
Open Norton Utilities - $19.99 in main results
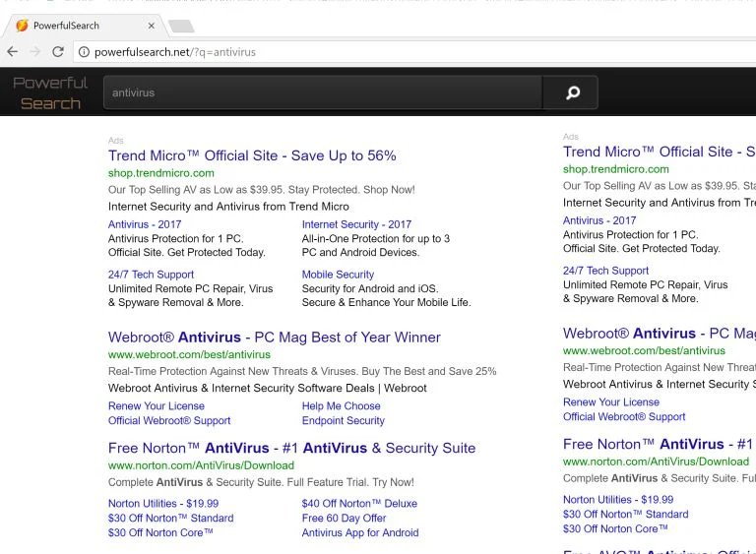[163, 504]
